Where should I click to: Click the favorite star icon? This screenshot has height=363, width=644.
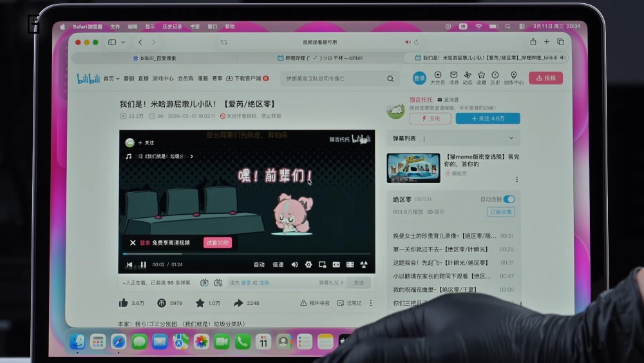point(200,303)
